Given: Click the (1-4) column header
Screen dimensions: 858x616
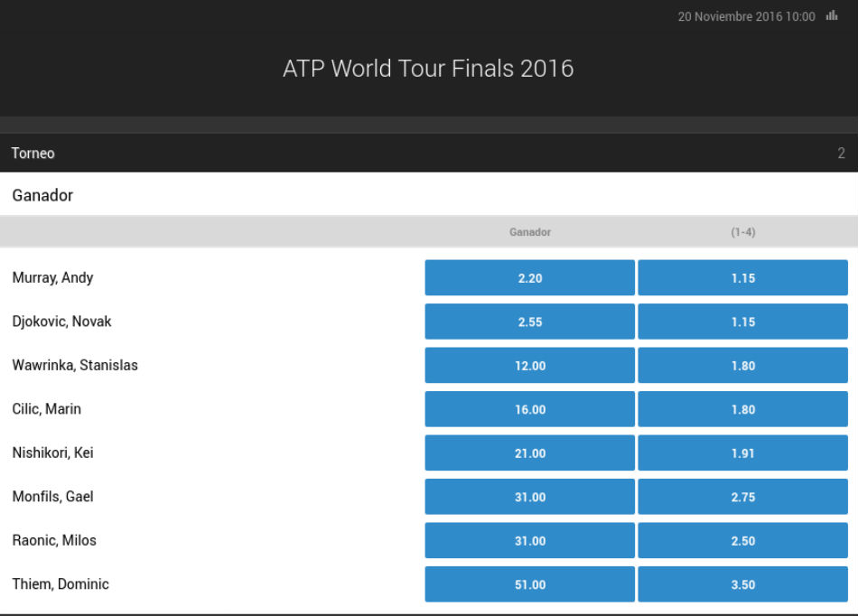Looking at the screenshot, I should click(x=743, y=232).
